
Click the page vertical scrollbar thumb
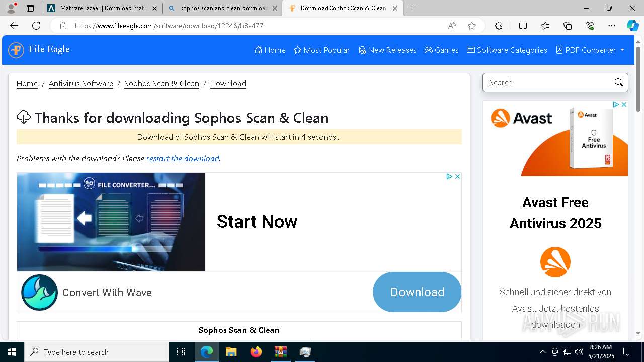point(638,79)
